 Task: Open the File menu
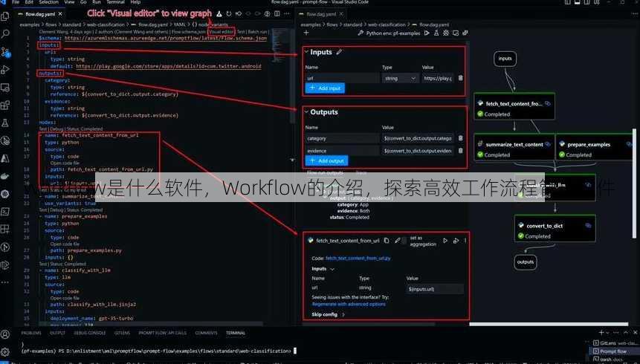16,2
